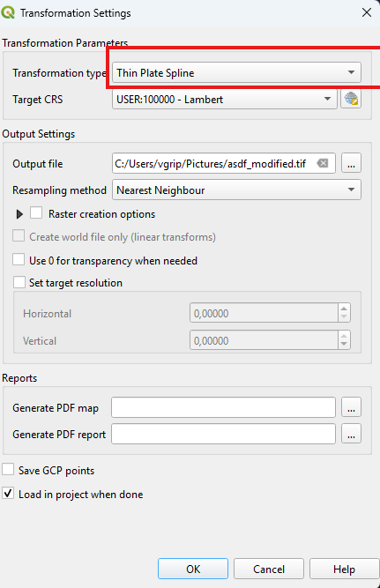The width and height of the screenshot is (380, 588).
Task: Close the Transformation Settings dialog
Action: [367, 12]
